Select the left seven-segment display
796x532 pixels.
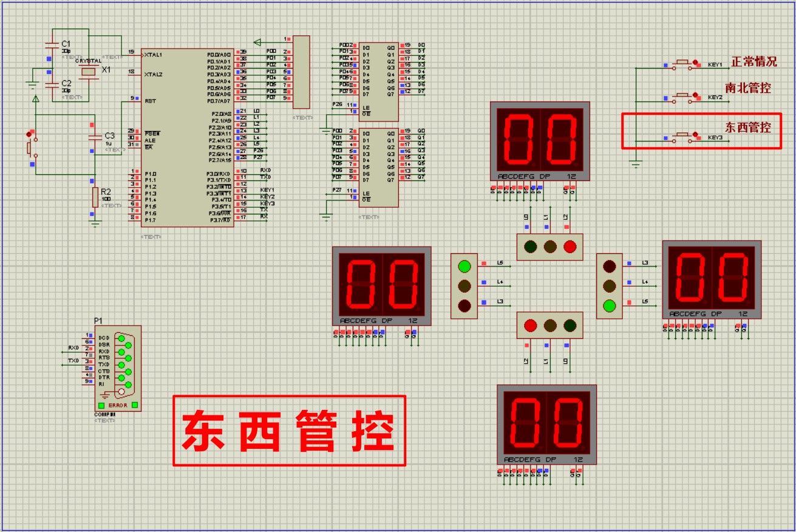point(382,285)
